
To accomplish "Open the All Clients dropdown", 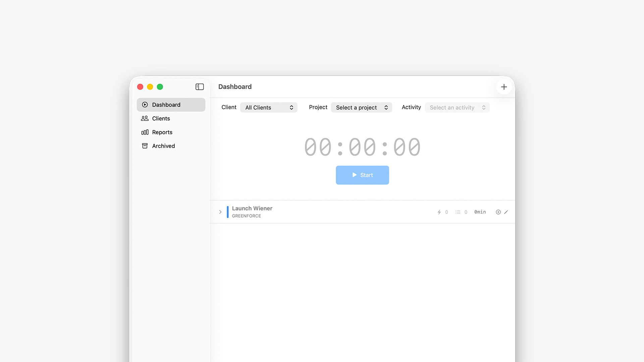I will [269, 107].
